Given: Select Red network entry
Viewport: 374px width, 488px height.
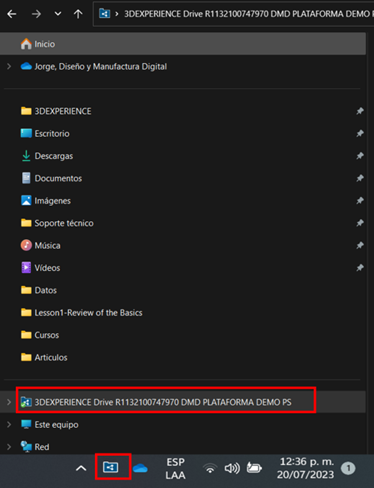Looking at the screenshot, I should click(x=42, y=447).
